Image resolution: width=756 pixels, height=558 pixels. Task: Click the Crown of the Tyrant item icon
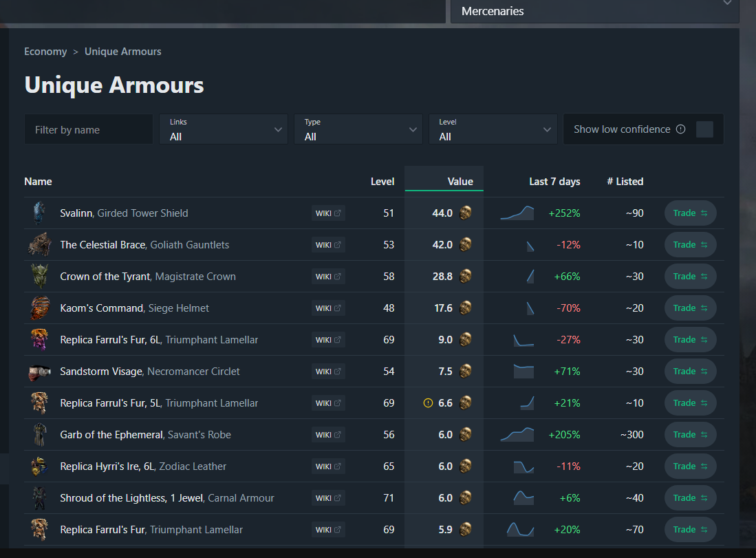[39, 277]
